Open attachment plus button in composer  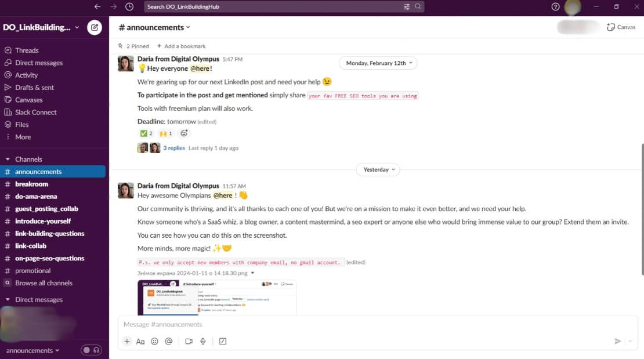(127, 341)
